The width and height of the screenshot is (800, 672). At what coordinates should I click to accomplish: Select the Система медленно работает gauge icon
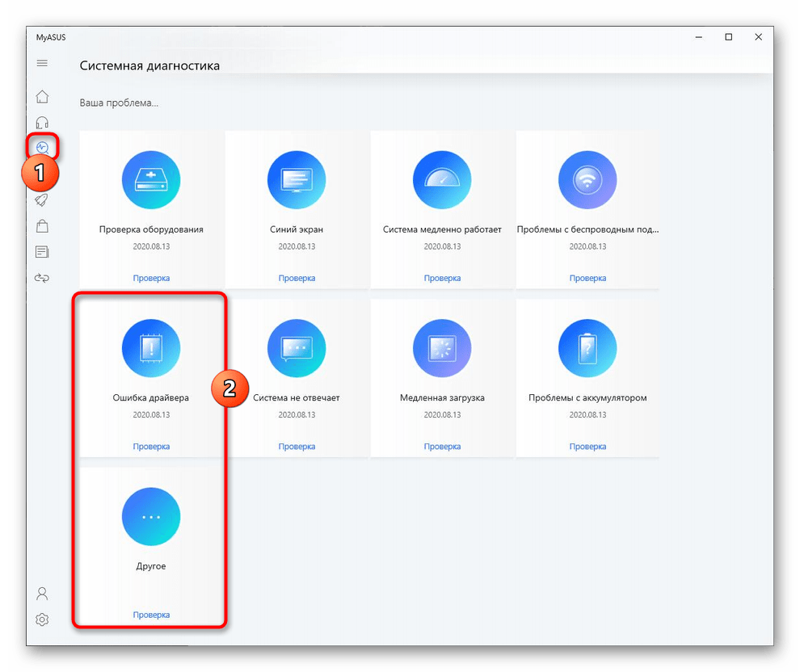442,180
